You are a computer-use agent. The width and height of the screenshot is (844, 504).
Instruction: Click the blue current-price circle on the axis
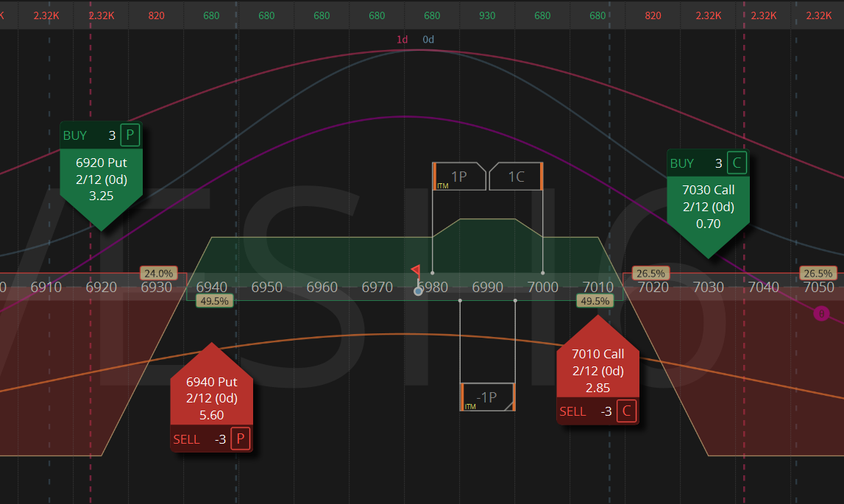tap(418, 291)
